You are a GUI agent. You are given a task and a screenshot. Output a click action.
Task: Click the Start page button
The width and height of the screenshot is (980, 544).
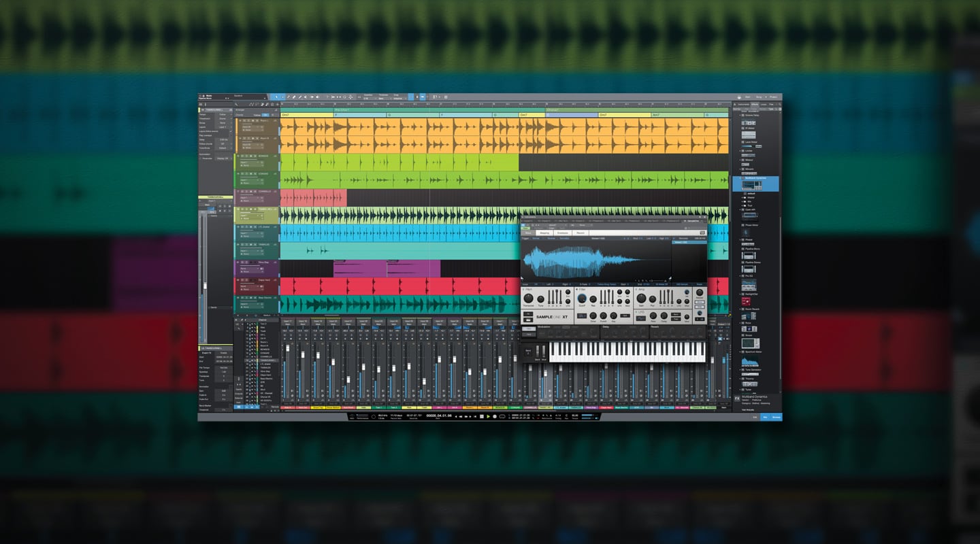(748, 97)
